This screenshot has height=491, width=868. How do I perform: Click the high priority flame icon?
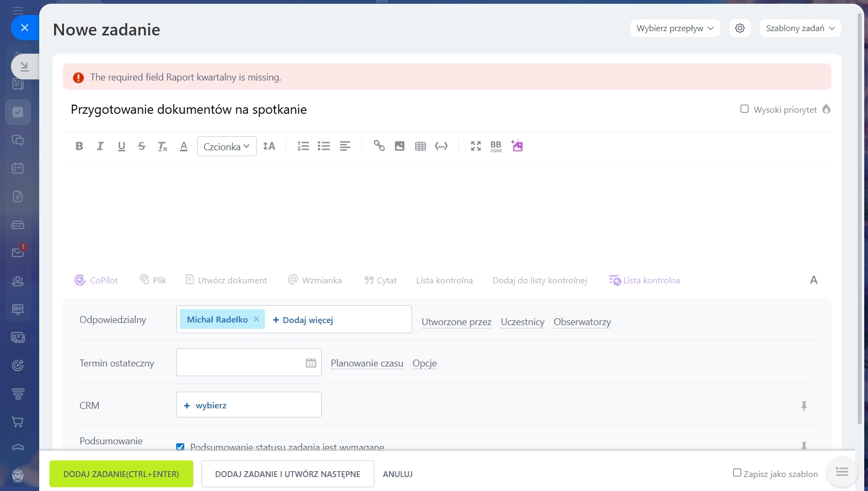(827, 109)
